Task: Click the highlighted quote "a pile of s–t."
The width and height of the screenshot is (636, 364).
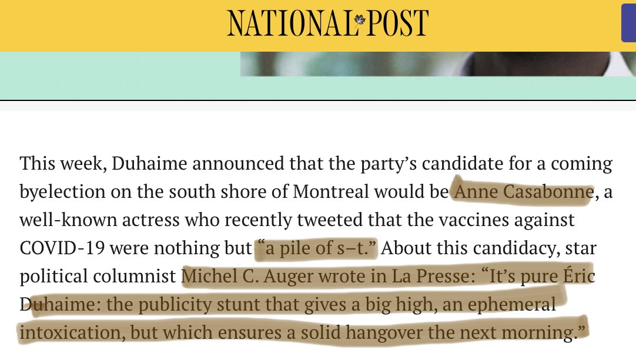Action: [317, 248]
